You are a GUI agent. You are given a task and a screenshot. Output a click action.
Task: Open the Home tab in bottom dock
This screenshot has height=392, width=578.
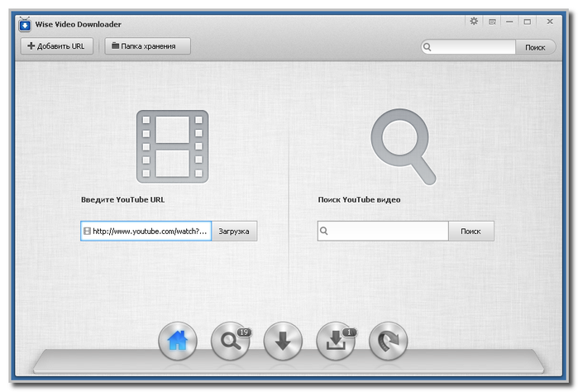(178, 341)
